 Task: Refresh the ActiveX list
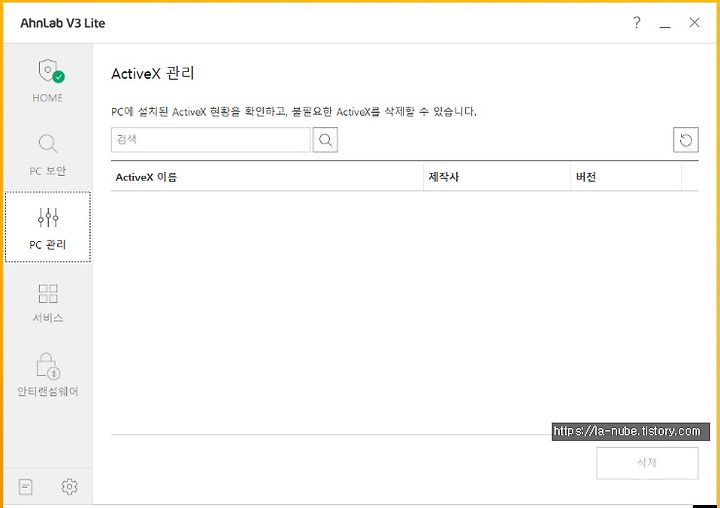tap(686, 140)
